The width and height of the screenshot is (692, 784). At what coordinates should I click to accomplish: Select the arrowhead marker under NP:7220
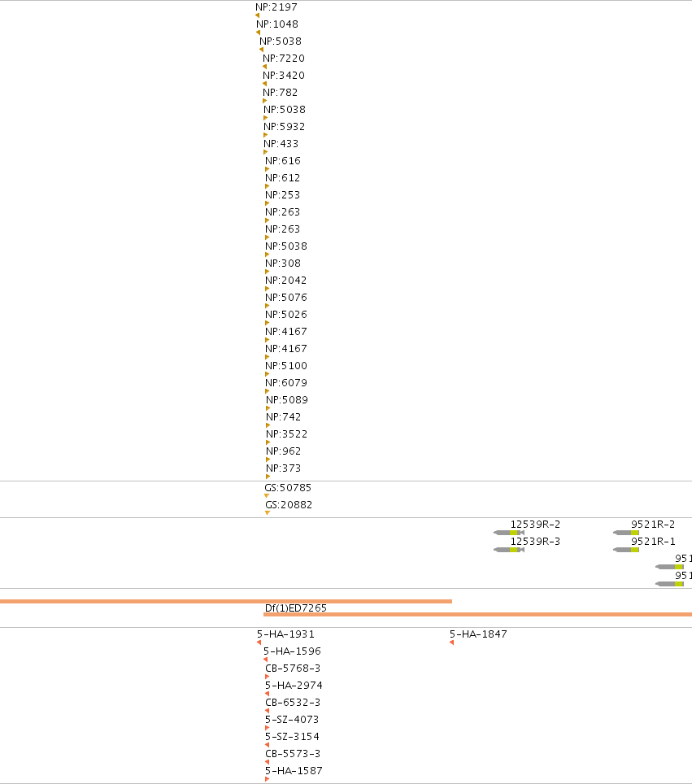pos(264,67)
